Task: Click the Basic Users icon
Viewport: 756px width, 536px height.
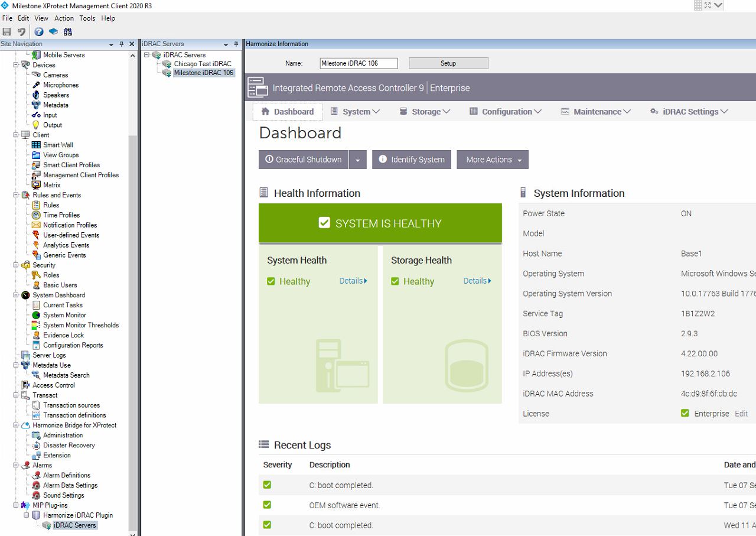Action: [x=37, y=285]
